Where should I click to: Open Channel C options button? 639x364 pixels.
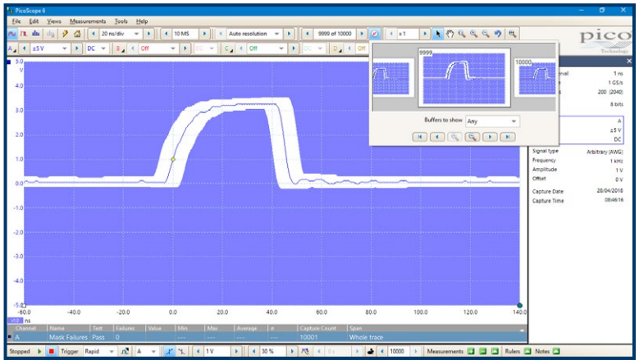pyautogui.click(x=228, y=48)
